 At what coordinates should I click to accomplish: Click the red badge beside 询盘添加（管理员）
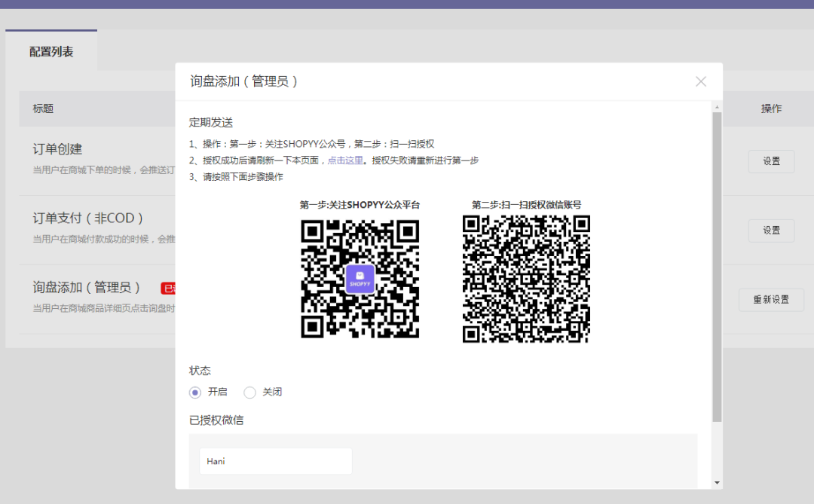tap(168, 288)
